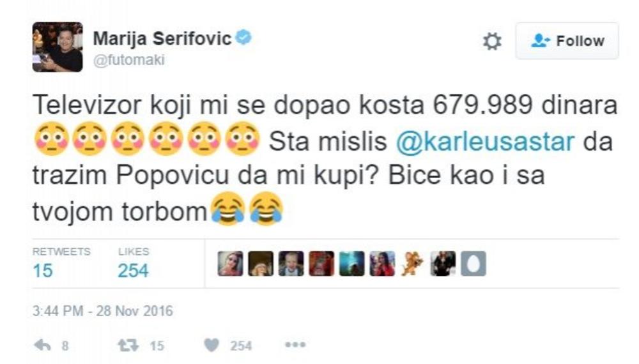Image resolution: width=639 pixels, height=364 pixels.
Task: Open the @futomaki handle link
Action: click(x=129, y=60)
